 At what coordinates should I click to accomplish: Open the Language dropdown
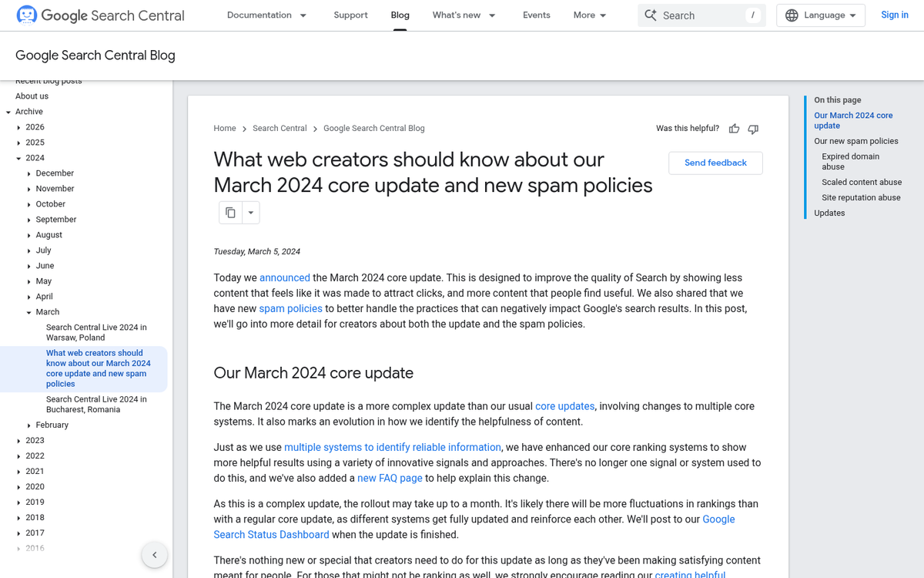click(821, 15)
